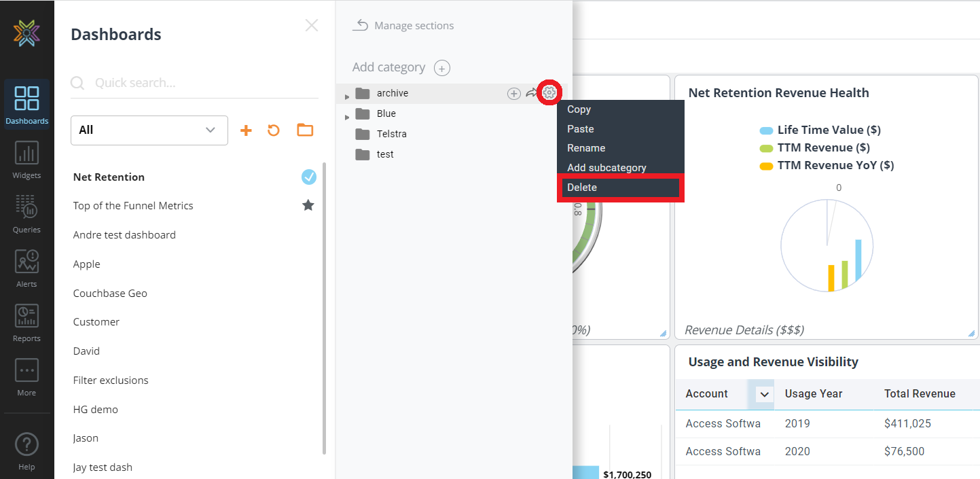Expand the archive folder tree arrow

point(347,96)
